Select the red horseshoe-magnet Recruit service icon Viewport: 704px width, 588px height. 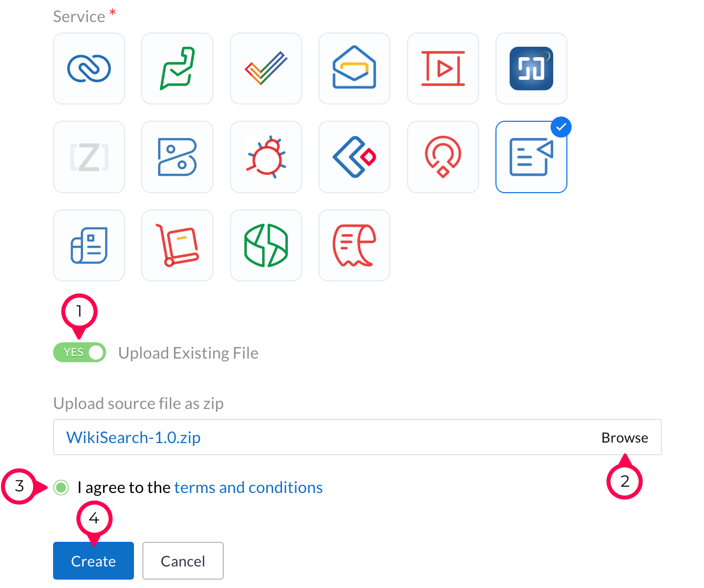[443, 157]
